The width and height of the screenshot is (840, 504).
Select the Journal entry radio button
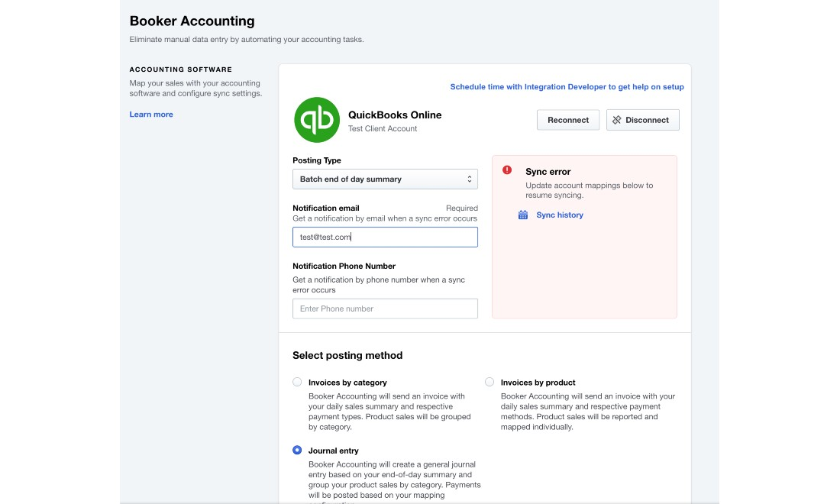click(297, 451)
